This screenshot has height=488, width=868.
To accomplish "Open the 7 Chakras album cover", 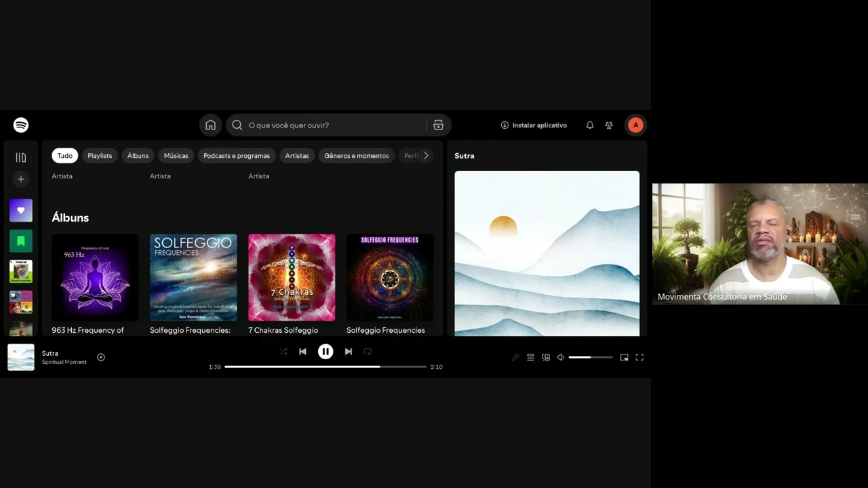I will 292,277.
